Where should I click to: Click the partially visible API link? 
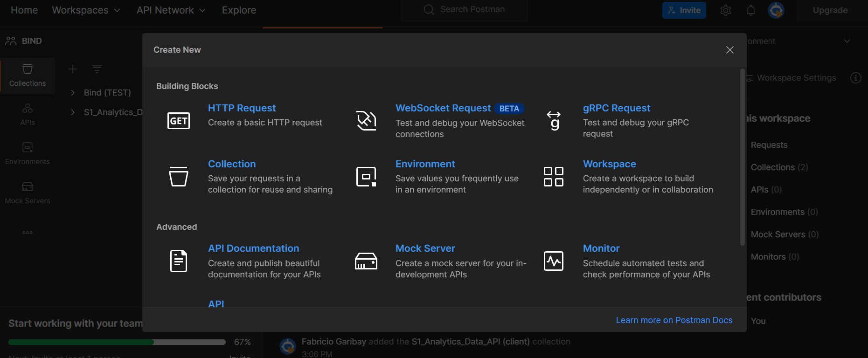216,303
